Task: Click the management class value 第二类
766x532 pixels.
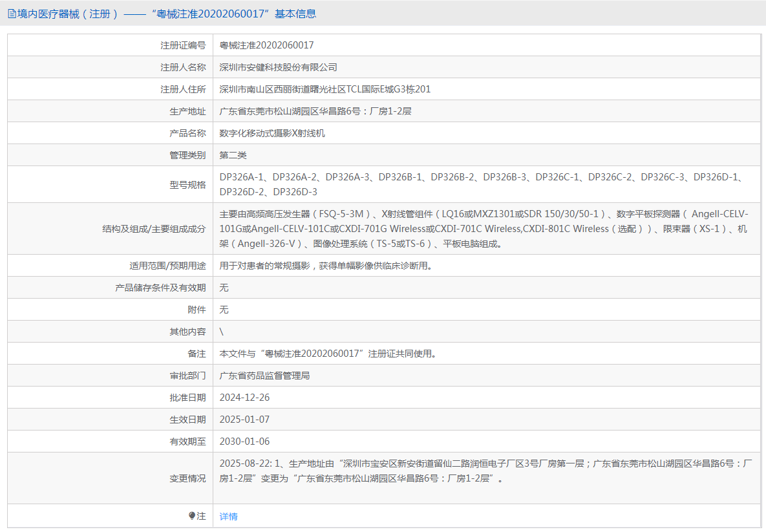Action: [x=233, y=155]
